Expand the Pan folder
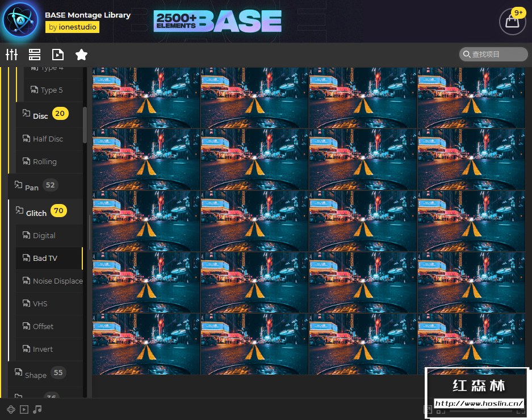532x420 pixels. click(x=32, y=188)
